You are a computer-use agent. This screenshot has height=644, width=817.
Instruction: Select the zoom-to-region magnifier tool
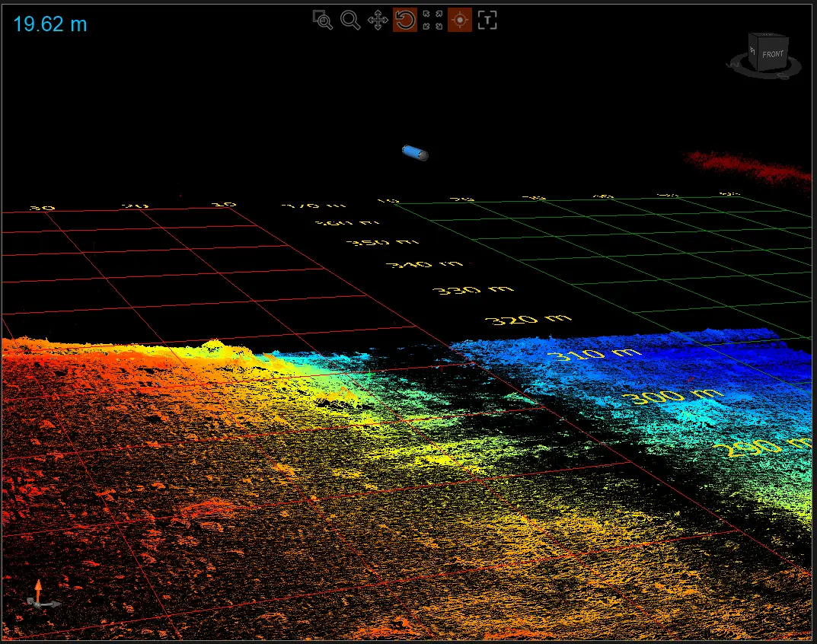click(323, 20)
